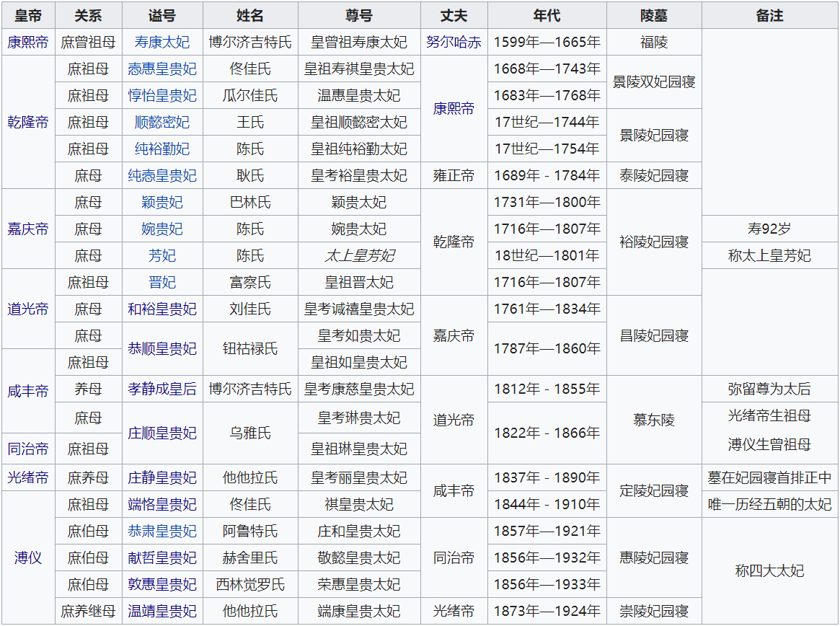Screen dimensions: 840x626
Task: Follow the 寿康太妃 link
Action: pos(162,43)
